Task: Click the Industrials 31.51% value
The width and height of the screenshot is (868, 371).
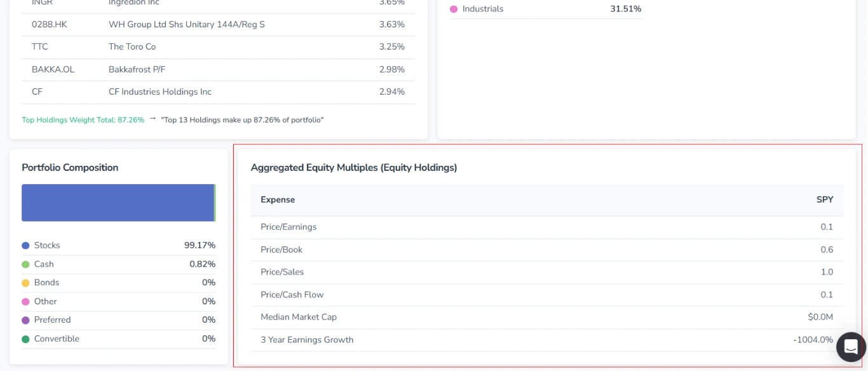Action: click(x=625, y=8)
